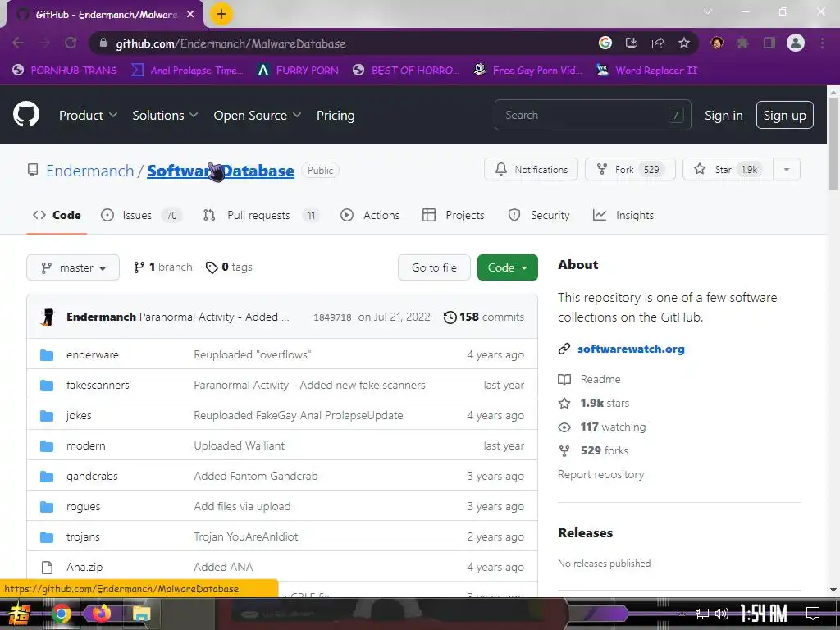View the 158 commits history

coord(484,317)
